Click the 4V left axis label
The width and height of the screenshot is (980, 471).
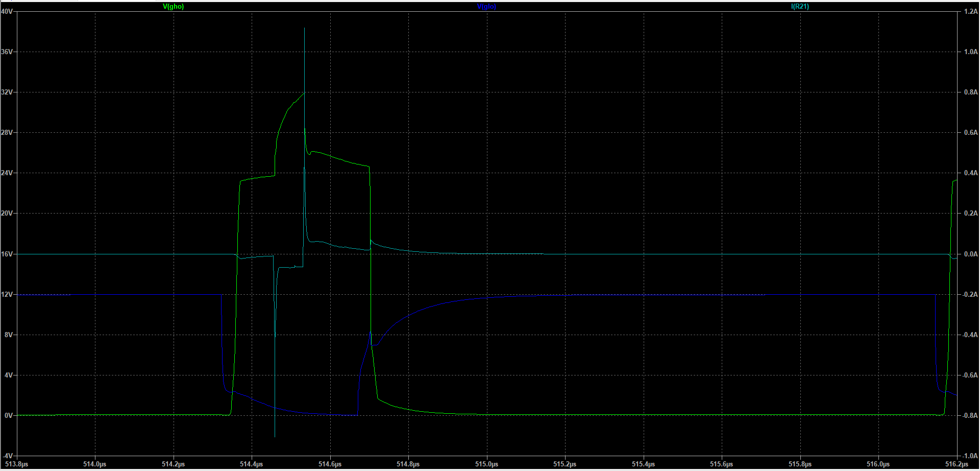coord(9,375)
